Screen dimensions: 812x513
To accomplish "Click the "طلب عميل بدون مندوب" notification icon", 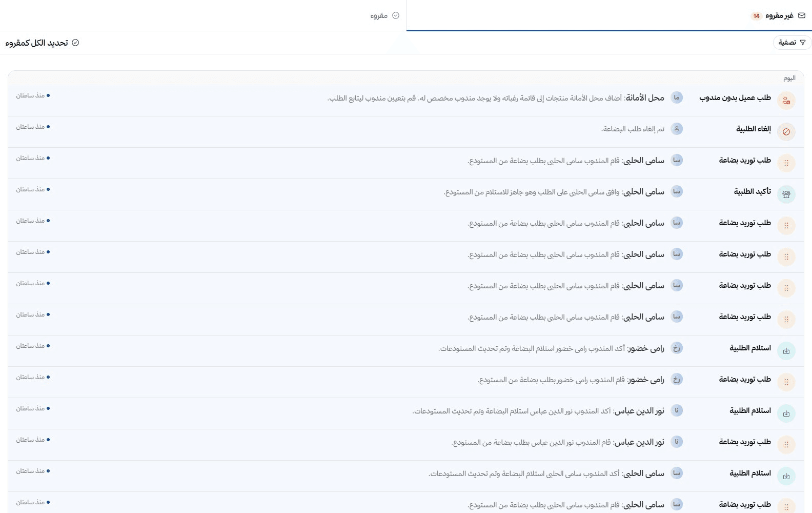I will tap(786, 101).
